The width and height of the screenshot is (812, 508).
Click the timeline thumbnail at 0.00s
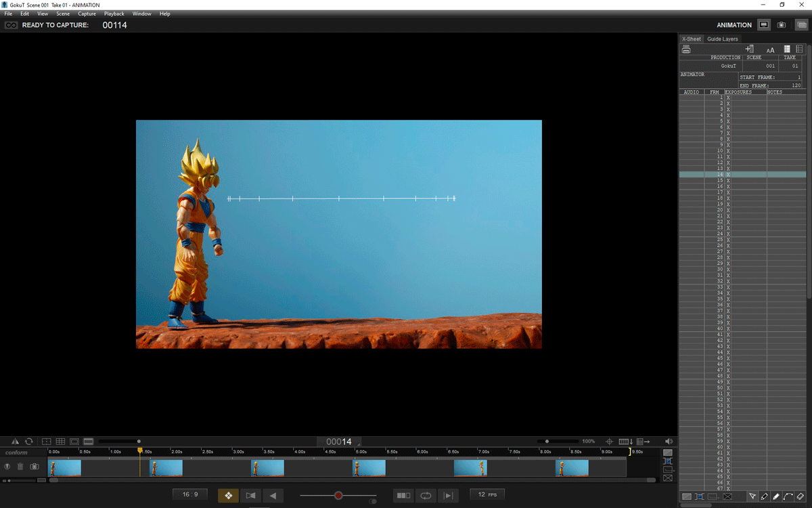[x=65, y=468]
